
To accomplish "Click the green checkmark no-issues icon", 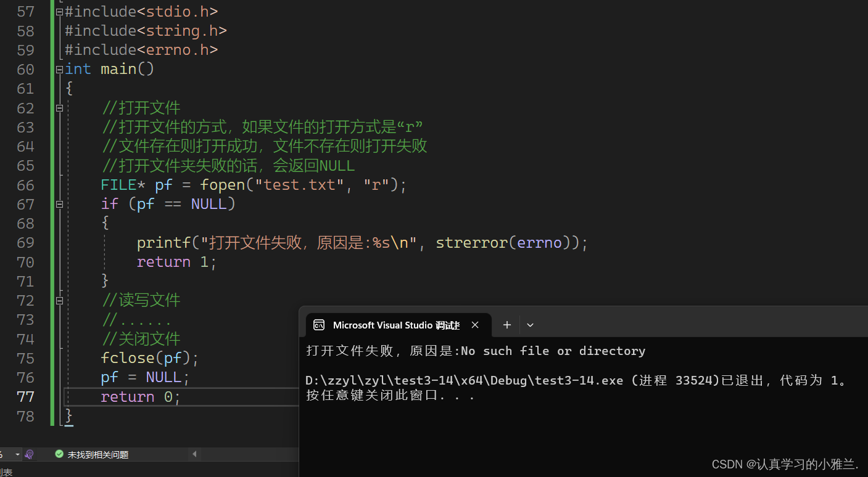I will (59, 454).
